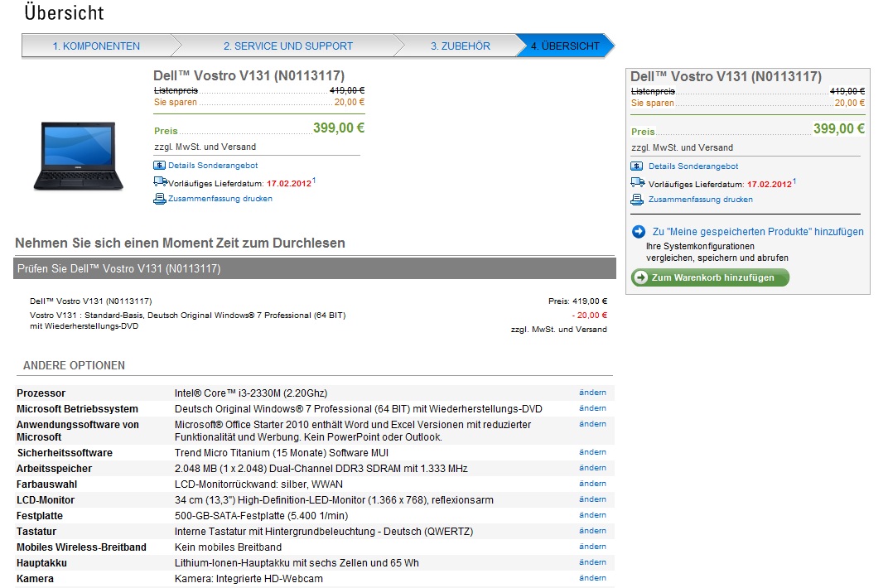Click the Interne Tastatur mit Hintergrundbeleuchtung value

point(324,532)
